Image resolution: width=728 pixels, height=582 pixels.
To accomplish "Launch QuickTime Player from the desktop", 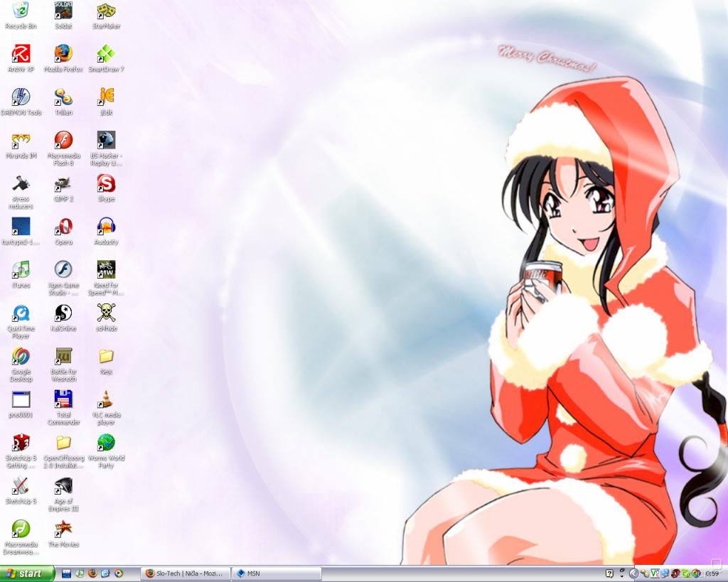I will pyautogui.click(x=21, y=321).
